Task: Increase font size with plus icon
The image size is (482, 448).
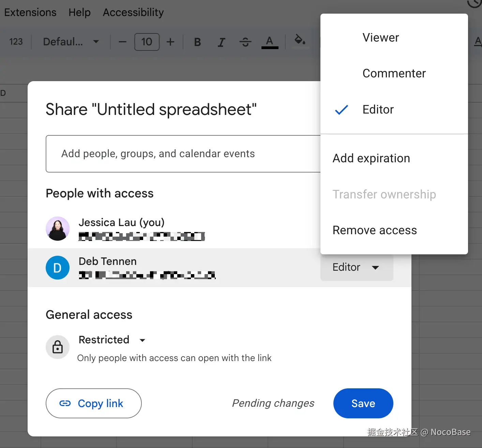Action: 170,42
